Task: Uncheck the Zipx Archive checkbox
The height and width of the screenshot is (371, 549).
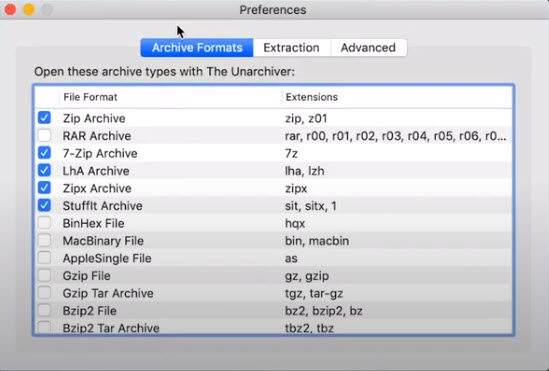Action: [44, 188]
